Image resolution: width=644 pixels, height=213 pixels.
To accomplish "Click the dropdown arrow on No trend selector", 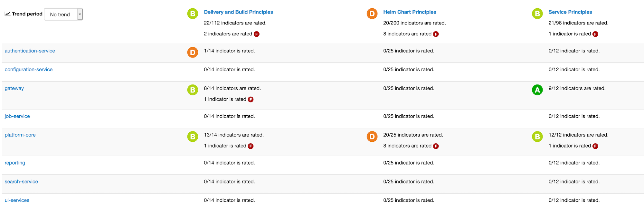I will click(80, 14).
